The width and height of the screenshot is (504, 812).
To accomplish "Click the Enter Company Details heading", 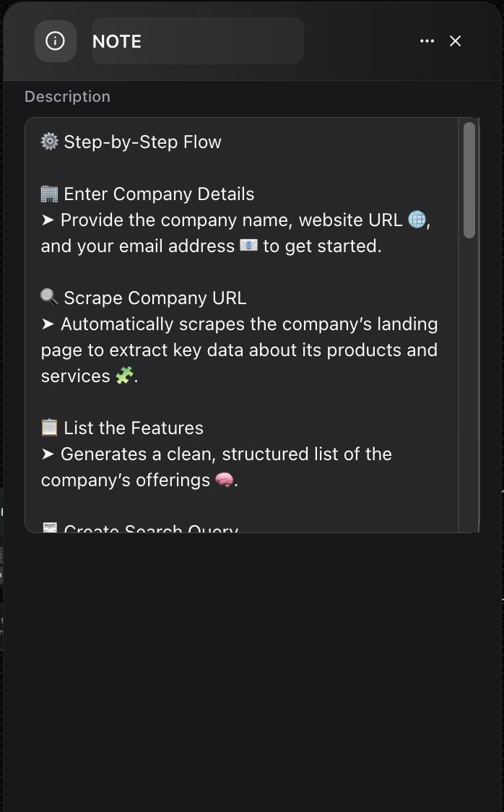I will [159, 193].
